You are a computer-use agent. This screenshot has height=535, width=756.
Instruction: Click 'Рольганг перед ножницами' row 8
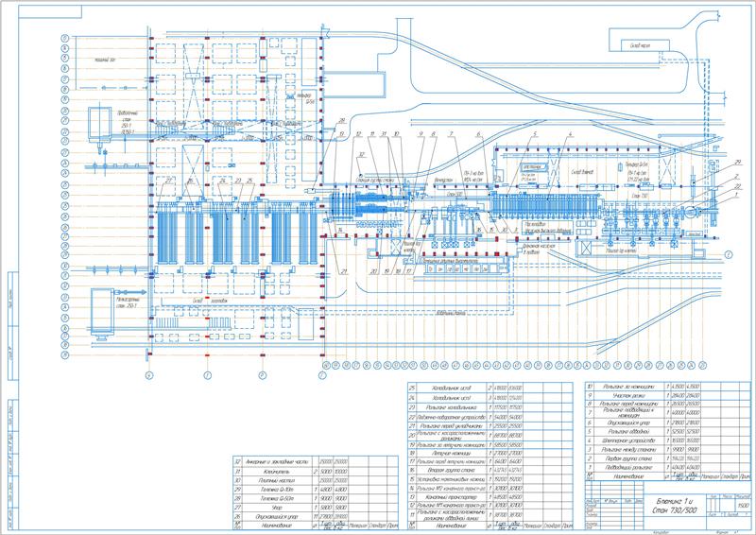pos(628,404)
